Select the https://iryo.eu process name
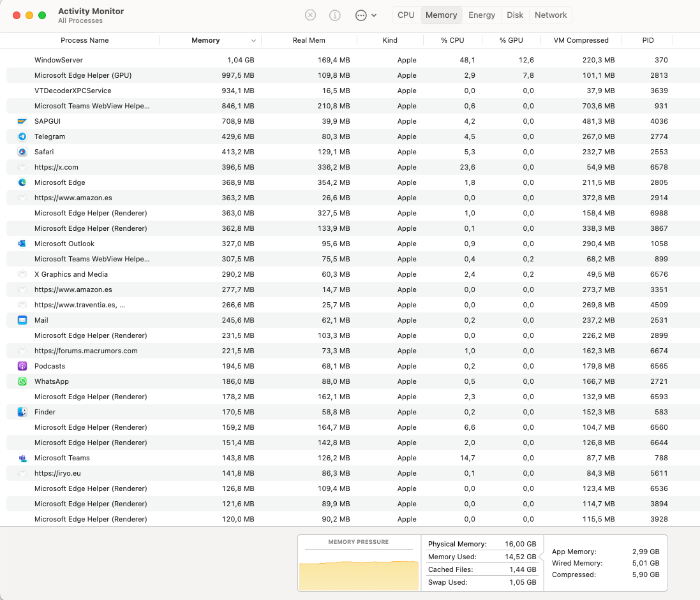Image resolution: width=700 pixels, height=600 pixels. click(x=57, y=473)
